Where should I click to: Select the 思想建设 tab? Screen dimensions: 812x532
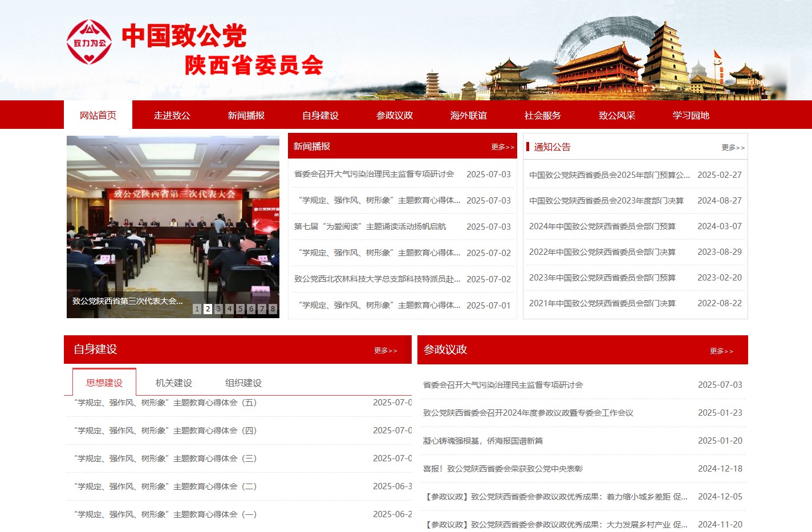[104, 383]
